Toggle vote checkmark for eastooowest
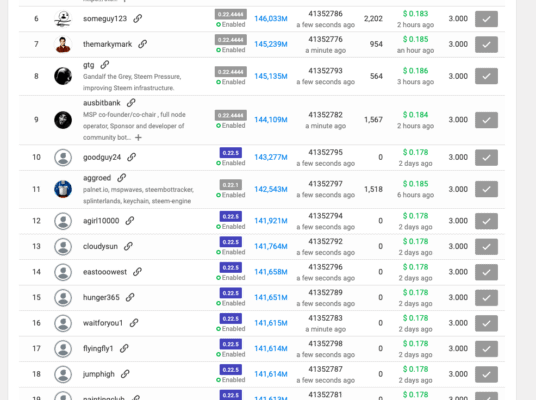536x400 pixels. pos(486,272)
